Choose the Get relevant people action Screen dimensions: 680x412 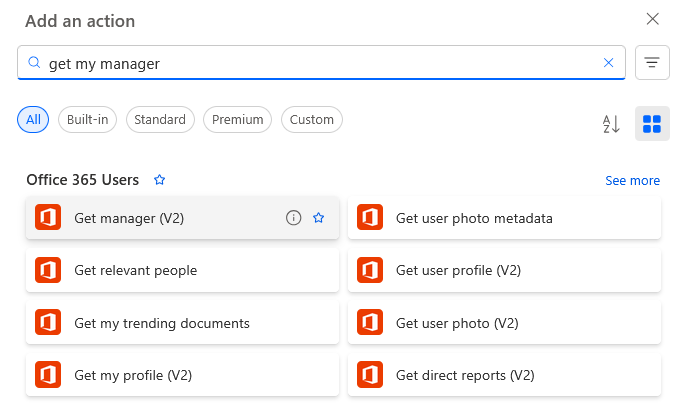(x=182, y=270)
